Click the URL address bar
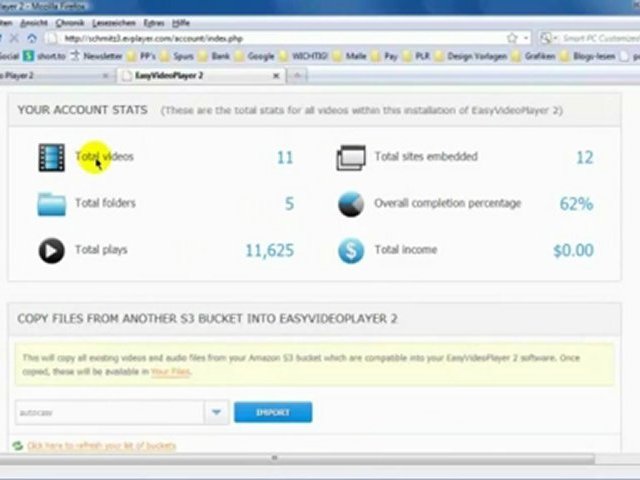Image resolution: width=640 pixels, height=480 pixels. point(280,38)
